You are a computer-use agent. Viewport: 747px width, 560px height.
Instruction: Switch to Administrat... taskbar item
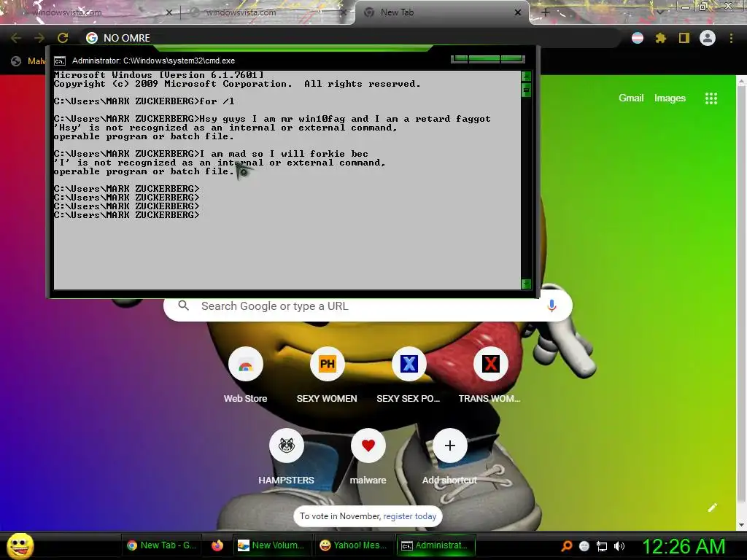pos(436,545)
